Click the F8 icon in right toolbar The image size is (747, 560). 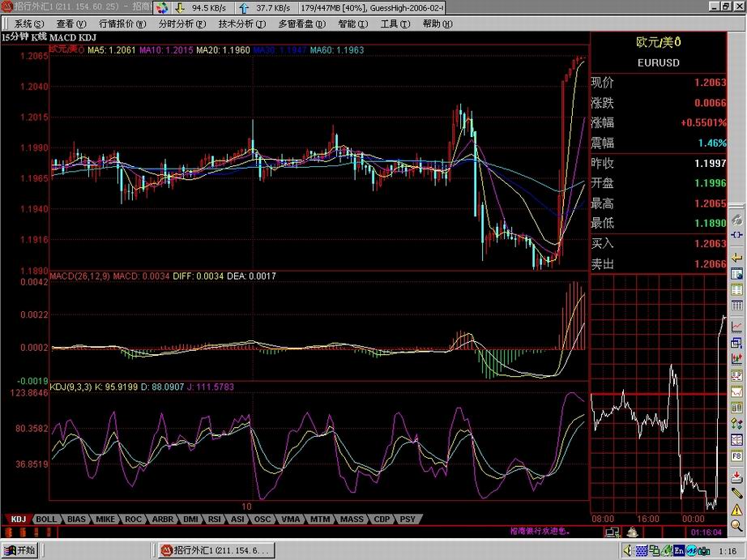[737, 456]
